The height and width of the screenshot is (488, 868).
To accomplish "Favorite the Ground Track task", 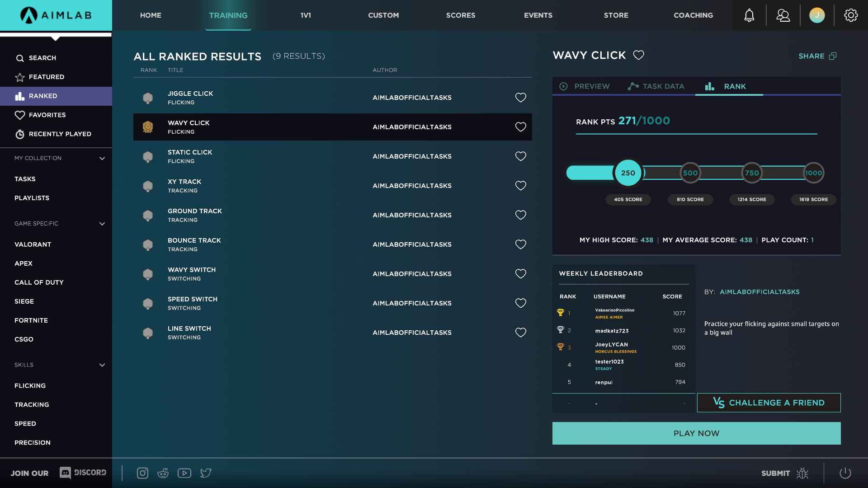I will click(521, 215).
